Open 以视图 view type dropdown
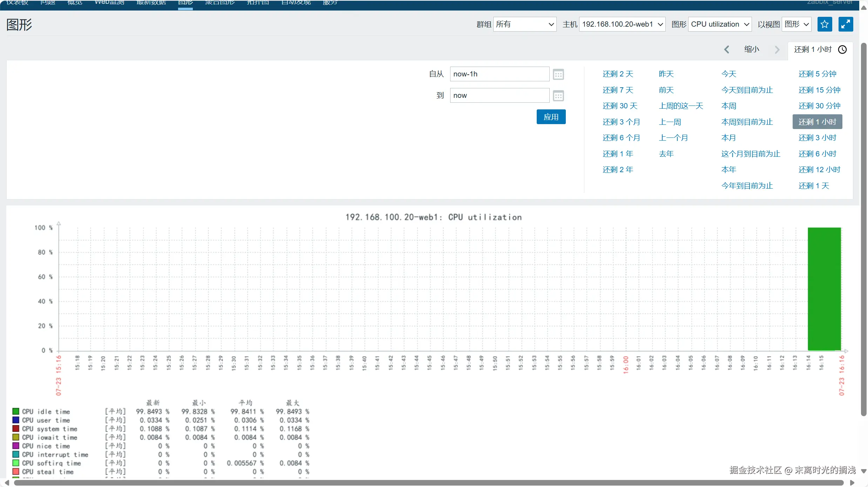This screenshot has height=487, width=868. [x=796, y=24]
